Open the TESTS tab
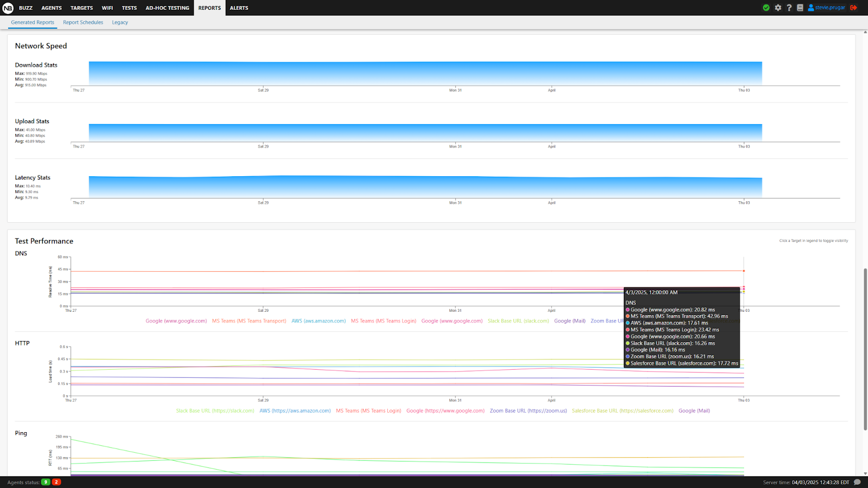 [x=129, y=8]
